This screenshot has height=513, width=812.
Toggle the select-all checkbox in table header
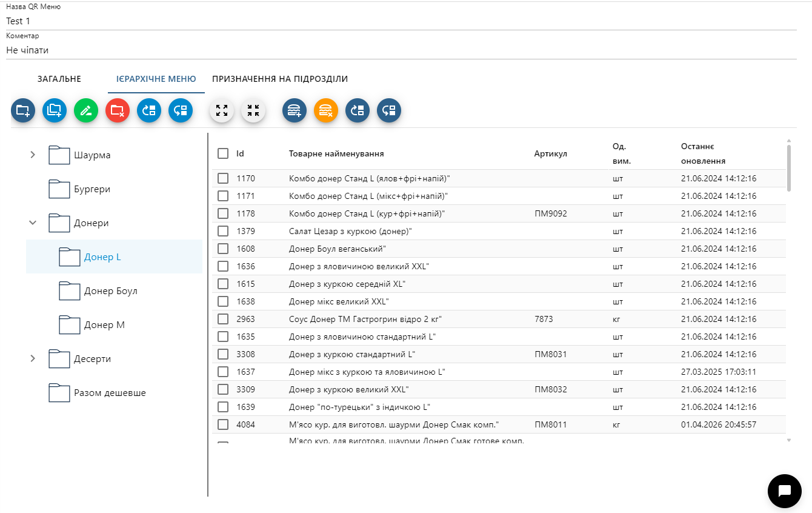coord(223,154)
